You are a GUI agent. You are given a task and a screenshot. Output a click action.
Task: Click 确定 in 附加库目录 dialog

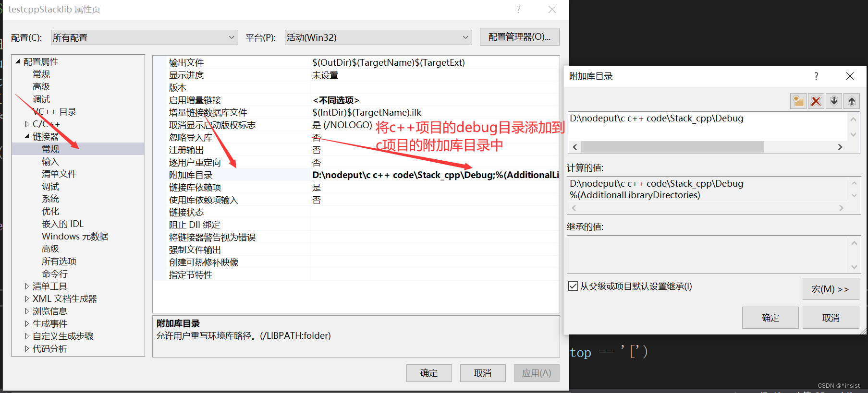coord(770,318)
